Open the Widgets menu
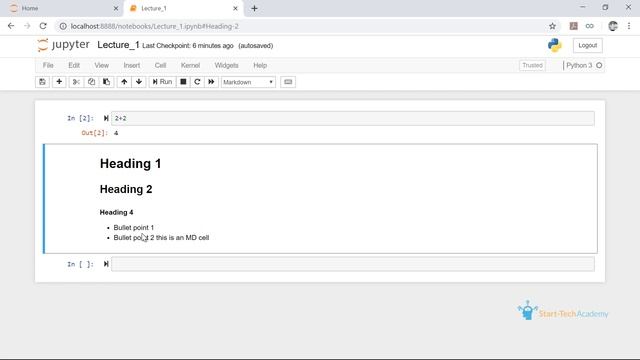This screenshot has width=640, height=360. click(x=226, y=65)
